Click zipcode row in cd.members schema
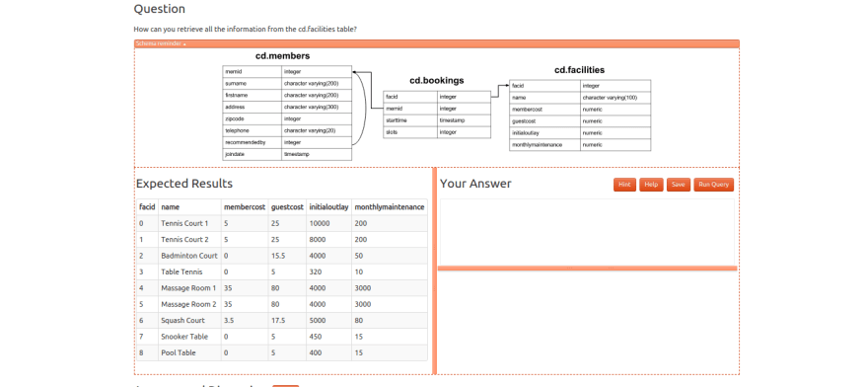 click(x=287, y=118)
